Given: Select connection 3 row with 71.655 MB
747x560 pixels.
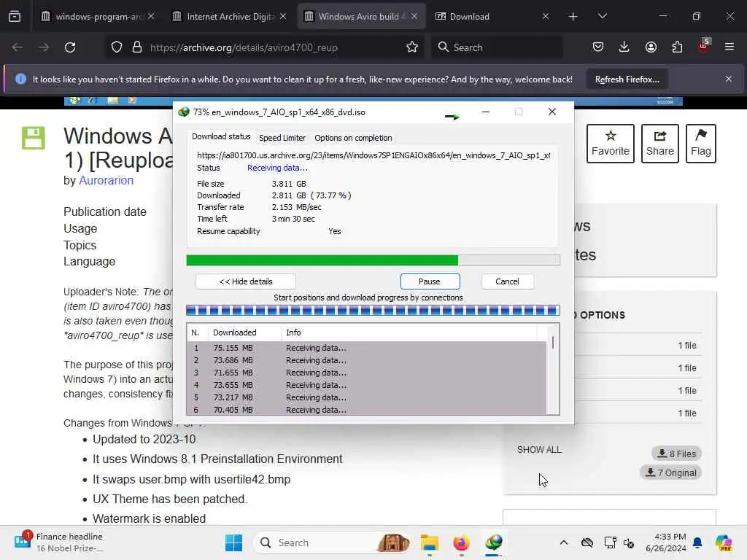Looking at the screenshot, I should coord(366,373).
